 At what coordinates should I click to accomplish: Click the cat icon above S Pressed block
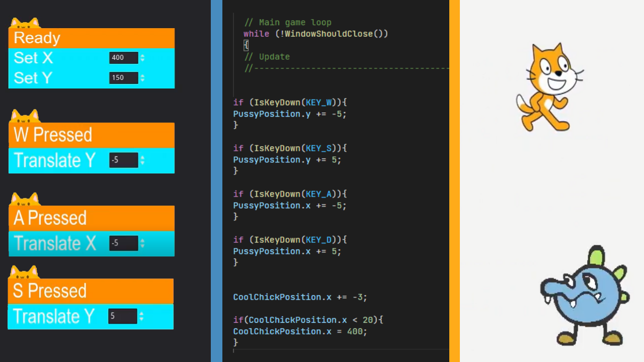click(24, 273)
